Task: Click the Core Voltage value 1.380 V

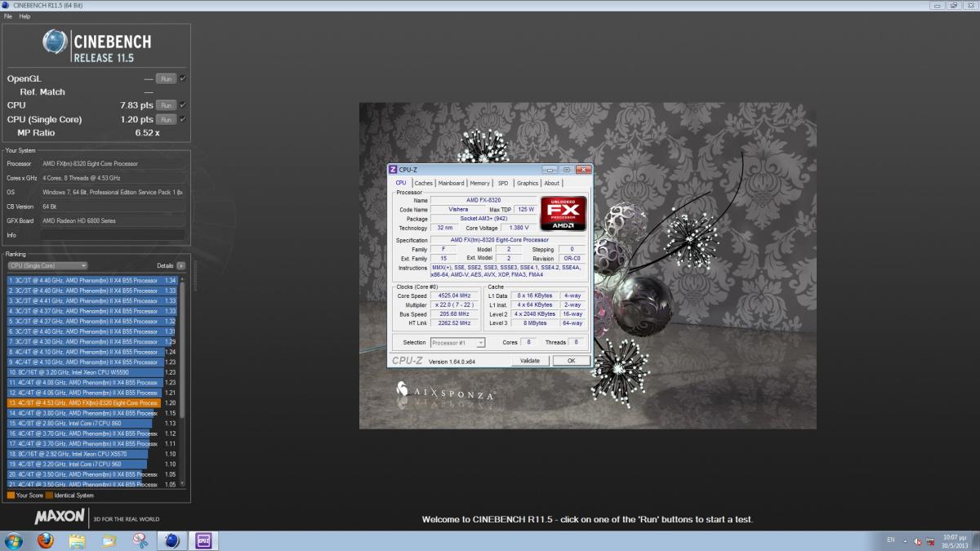Action: point(518,229)
